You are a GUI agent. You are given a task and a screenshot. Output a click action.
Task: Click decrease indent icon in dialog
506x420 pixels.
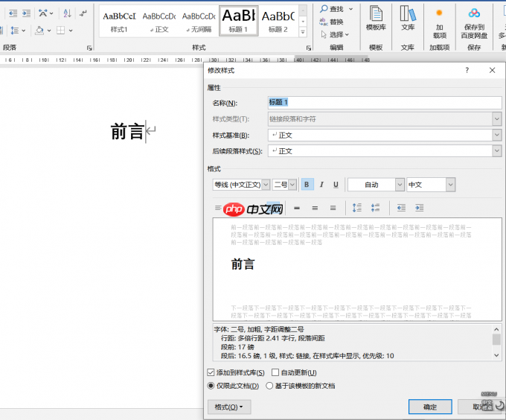(x=401, y=208)
